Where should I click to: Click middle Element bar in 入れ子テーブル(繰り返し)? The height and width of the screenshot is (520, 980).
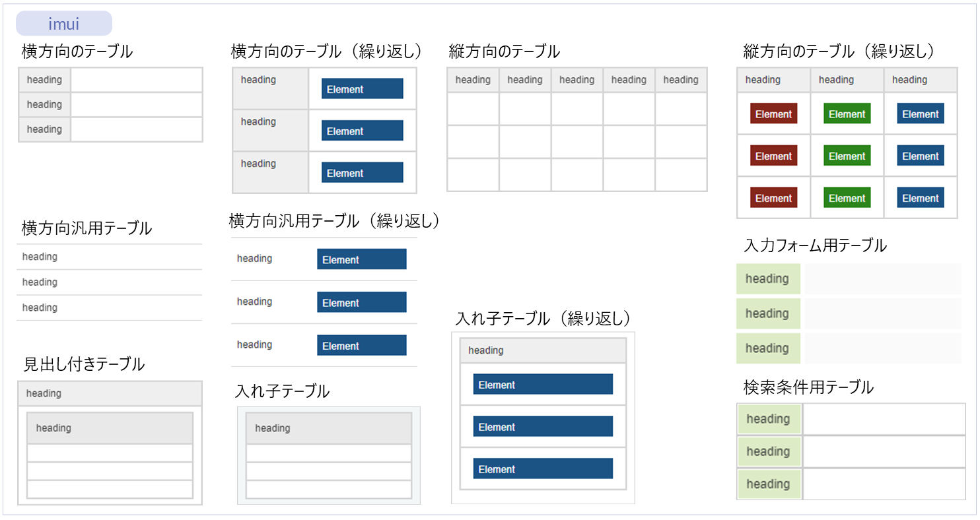point(542,427)
